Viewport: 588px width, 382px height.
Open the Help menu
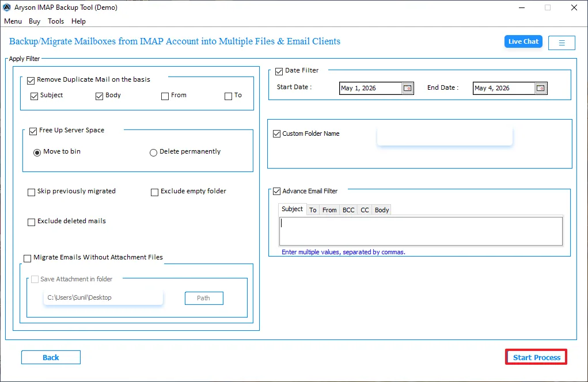[x=78, y=21]
